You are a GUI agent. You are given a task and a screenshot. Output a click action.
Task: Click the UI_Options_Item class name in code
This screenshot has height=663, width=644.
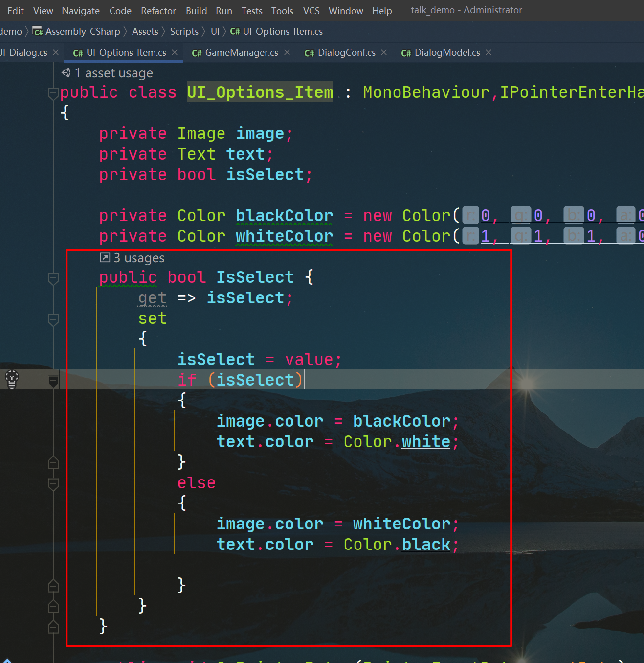260,92
